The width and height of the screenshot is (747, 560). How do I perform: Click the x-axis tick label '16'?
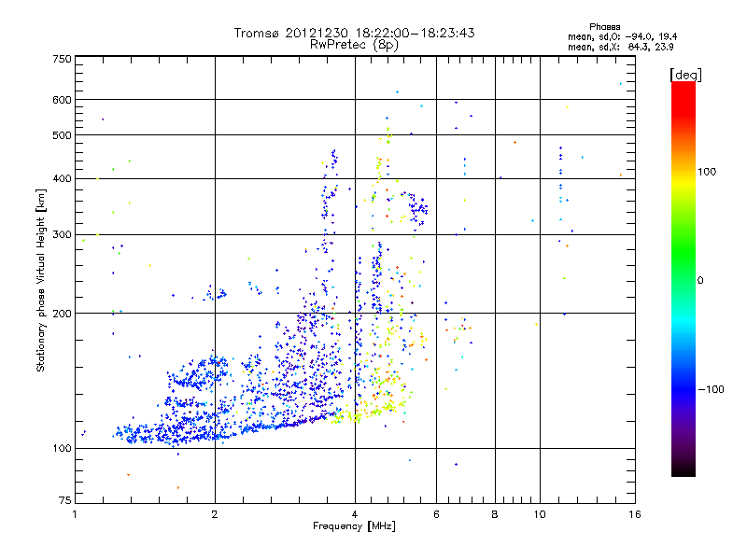pyautogui.click(x=635, y=514)
